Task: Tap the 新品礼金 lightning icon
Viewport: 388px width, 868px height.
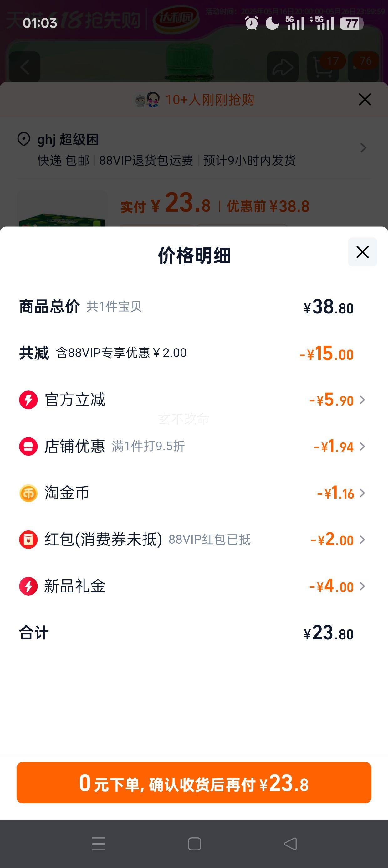Action: [x=28, y=586]
